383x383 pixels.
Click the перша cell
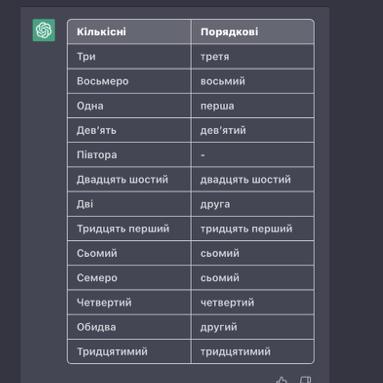(253, 106)
